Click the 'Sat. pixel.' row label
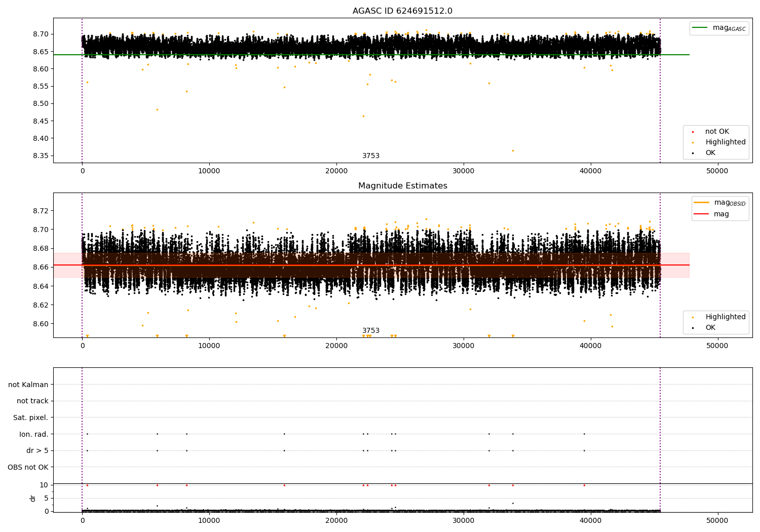Image resolution: width=760 pixels, height=532 pixels. 30,417
